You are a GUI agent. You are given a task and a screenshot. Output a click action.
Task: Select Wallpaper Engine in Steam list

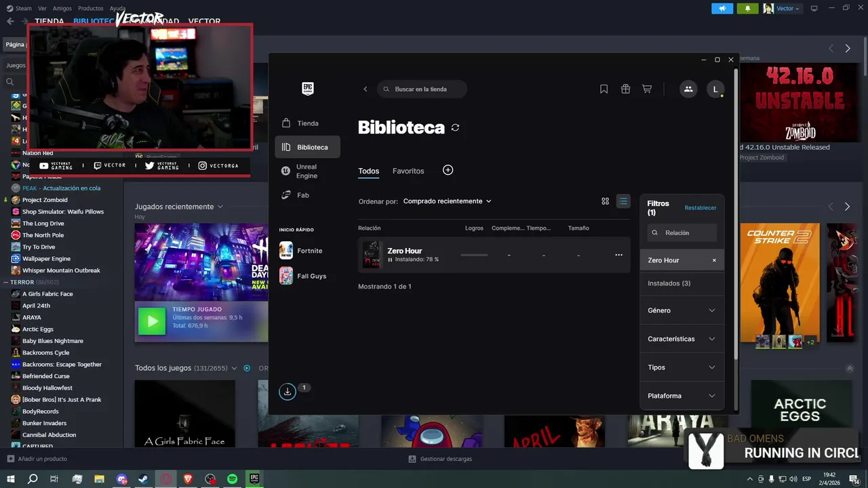pos(46,259)
